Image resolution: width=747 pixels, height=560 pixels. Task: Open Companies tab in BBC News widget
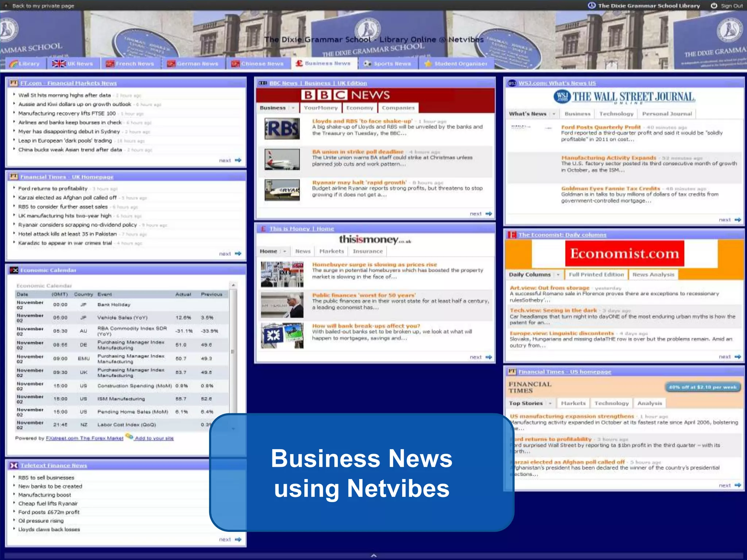point(398,108)
